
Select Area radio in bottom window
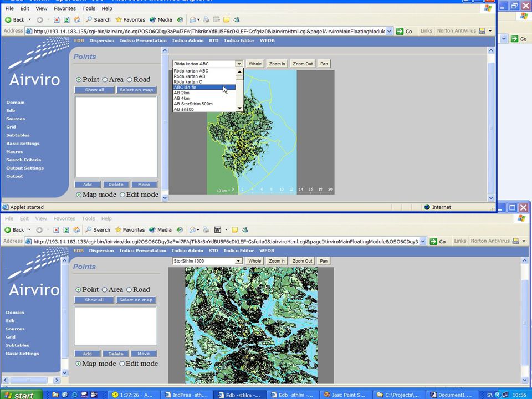click(x=105, y=290)
